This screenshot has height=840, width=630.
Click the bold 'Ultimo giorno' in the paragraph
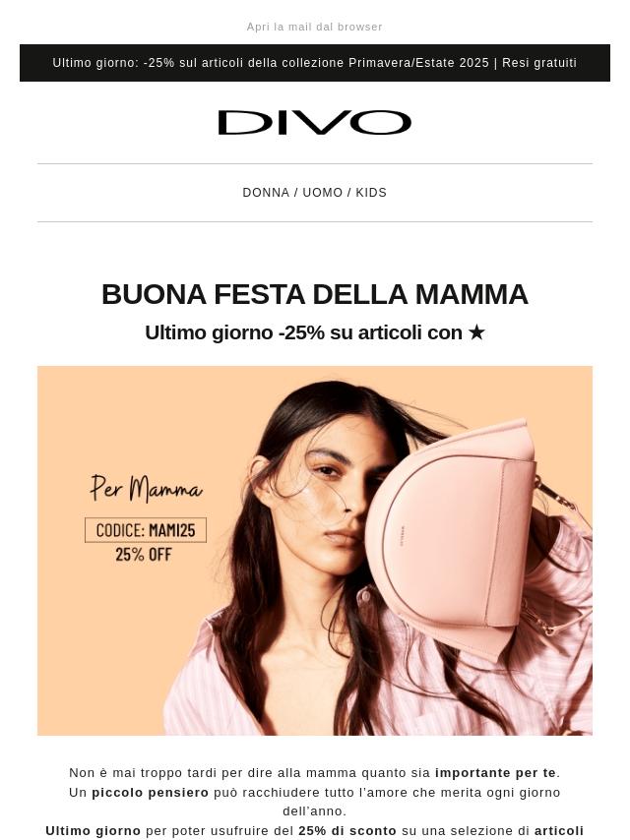(94, 830)
